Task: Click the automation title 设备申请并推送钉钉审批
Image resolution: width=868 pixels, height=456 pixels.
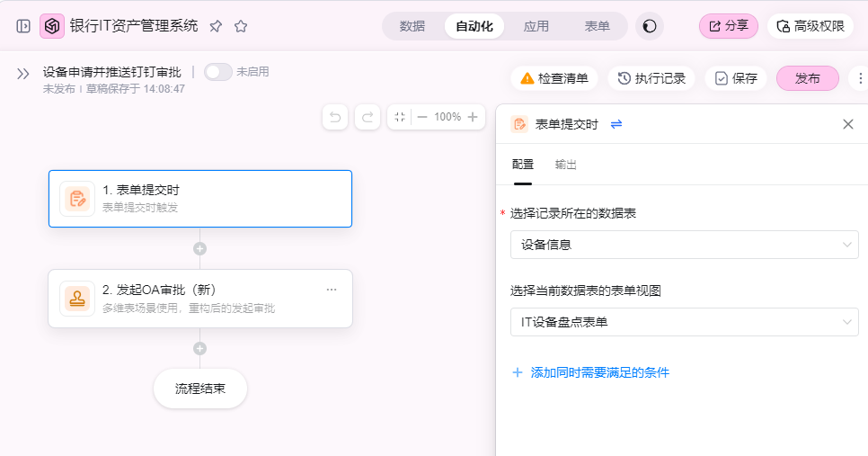Action: pyautogui.click(x=111, y=72)
